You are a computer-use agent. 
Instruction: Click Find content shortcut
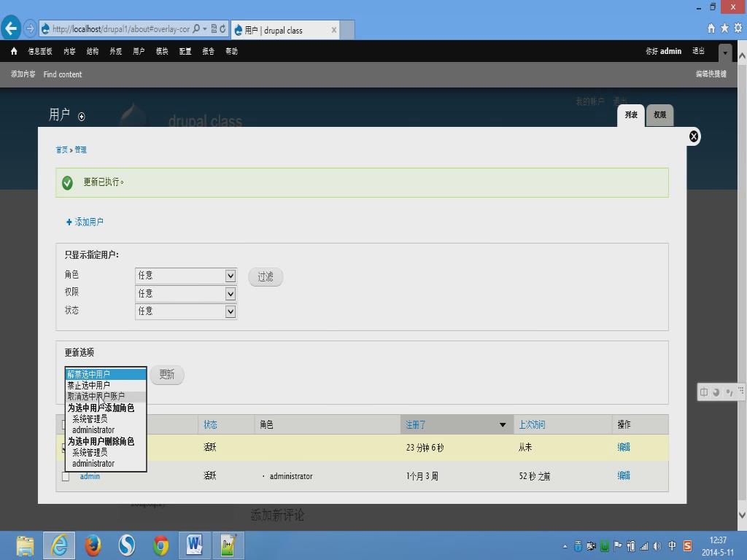(x=63, y=74)
